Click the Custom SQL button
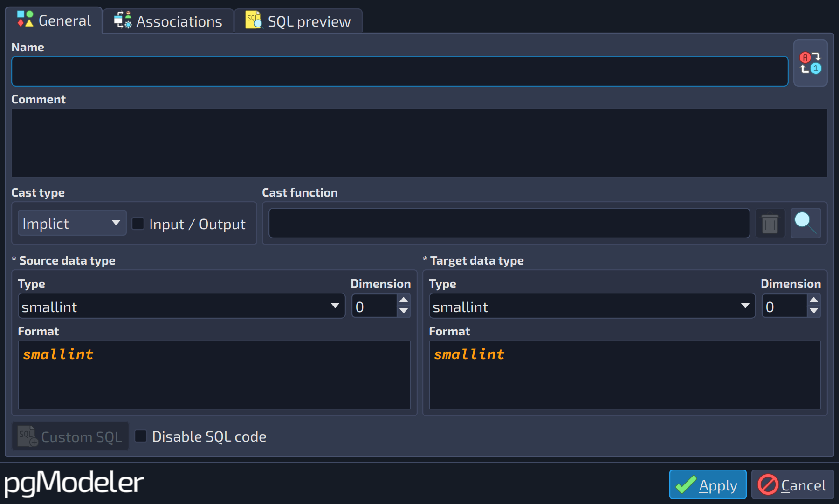This screenshot has width=839, height=504. [70, 436]
